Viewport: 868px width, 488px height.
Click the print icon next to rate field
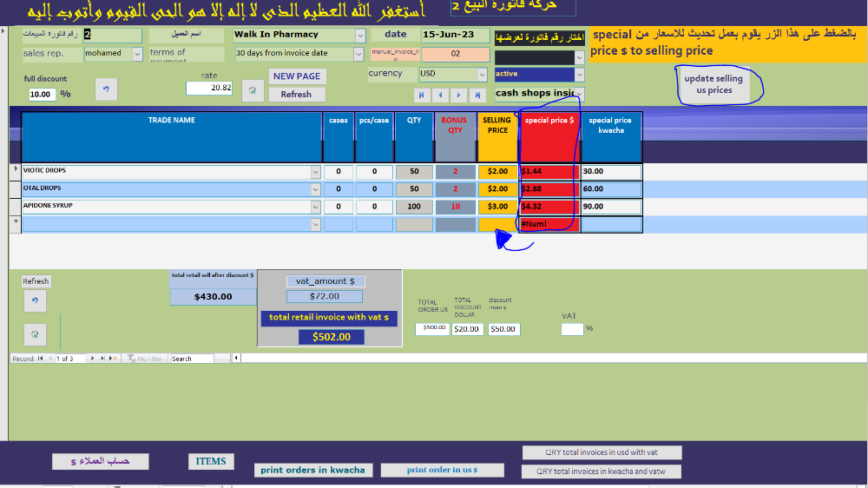[251, 89]
